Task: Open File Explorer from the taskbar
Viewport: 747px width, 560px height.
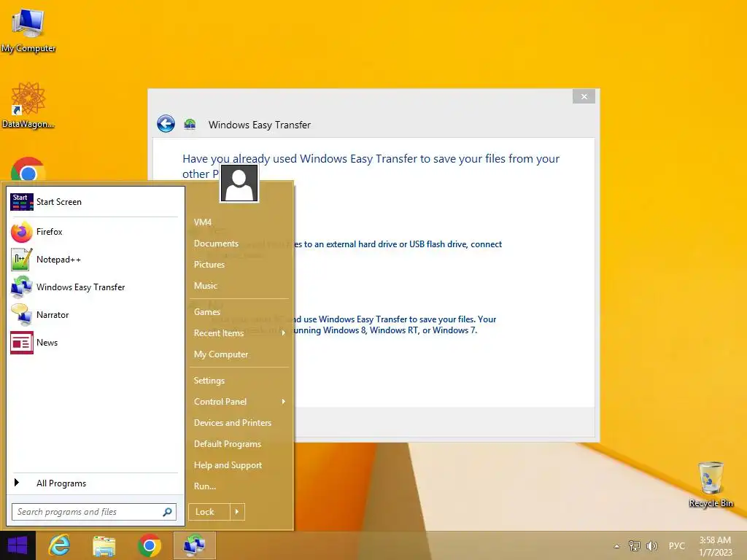Action: (x=104, y=545)
